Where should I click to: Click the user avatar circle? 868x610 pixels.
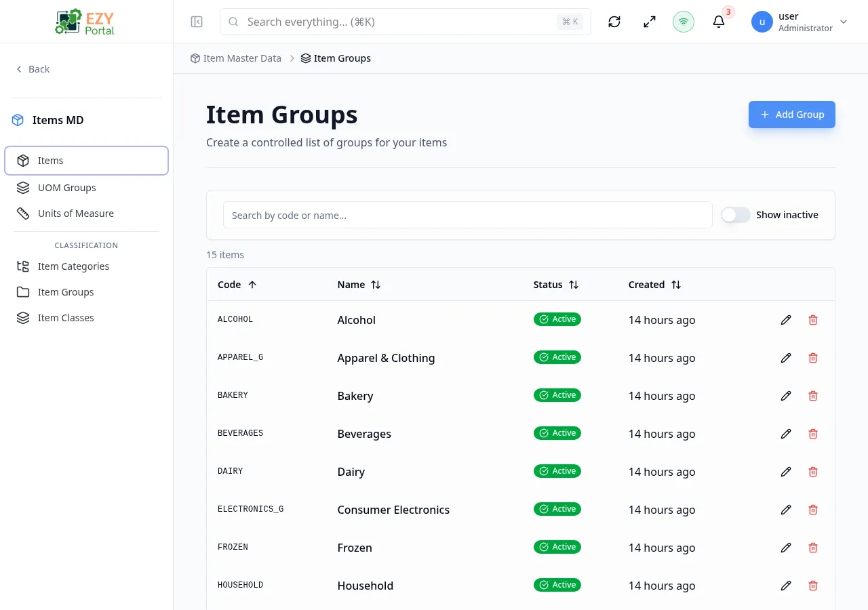pyautogui.click(x=762, y=22)
